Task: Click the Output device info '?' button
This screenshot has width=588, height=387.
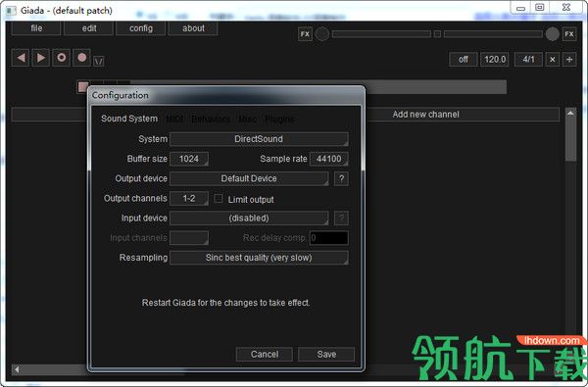Action: click(x=341, y=178)
